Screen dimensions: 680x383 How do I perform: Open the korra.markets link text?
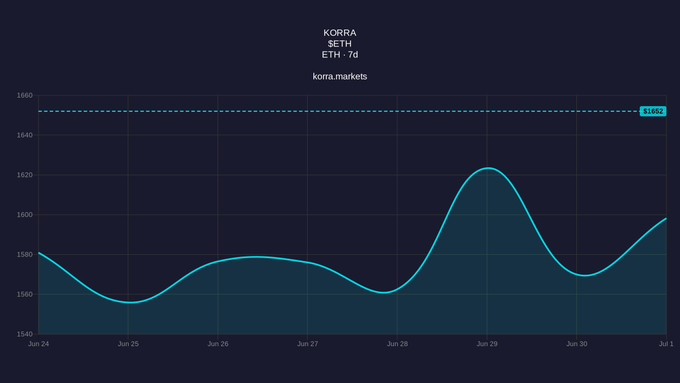(x=340, y=76)
